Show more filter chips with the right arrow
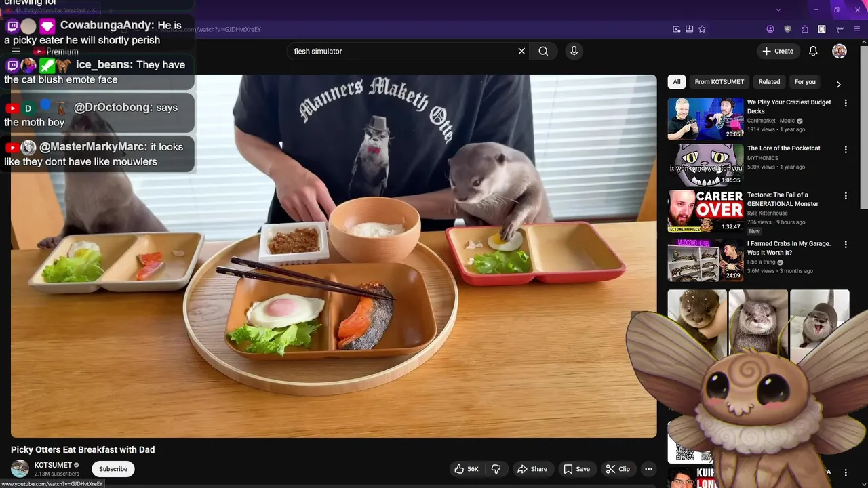The height and width of the screenshot is (488, 868). (x=838, y=84)
